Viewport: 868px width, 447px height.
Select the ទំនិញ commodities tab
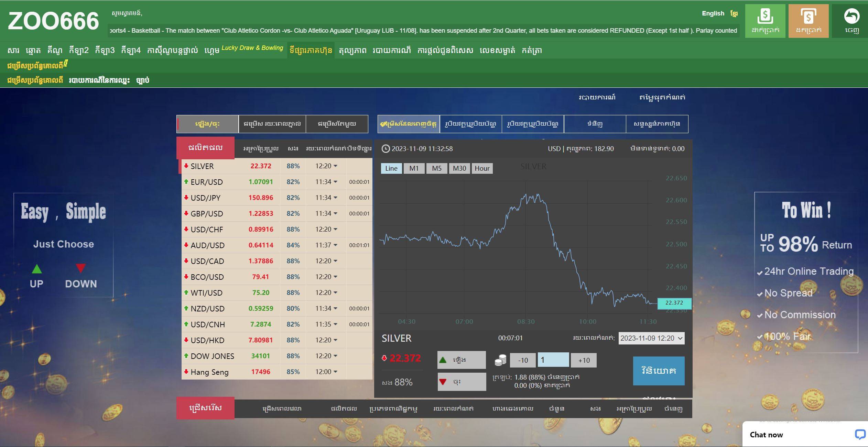[595, 124]
